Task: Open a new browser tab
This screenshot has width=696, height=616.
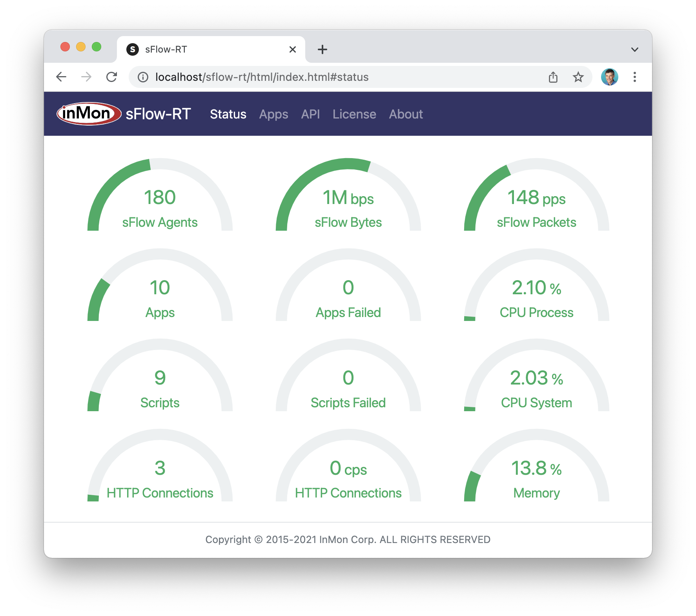Action: pos(322,49)
